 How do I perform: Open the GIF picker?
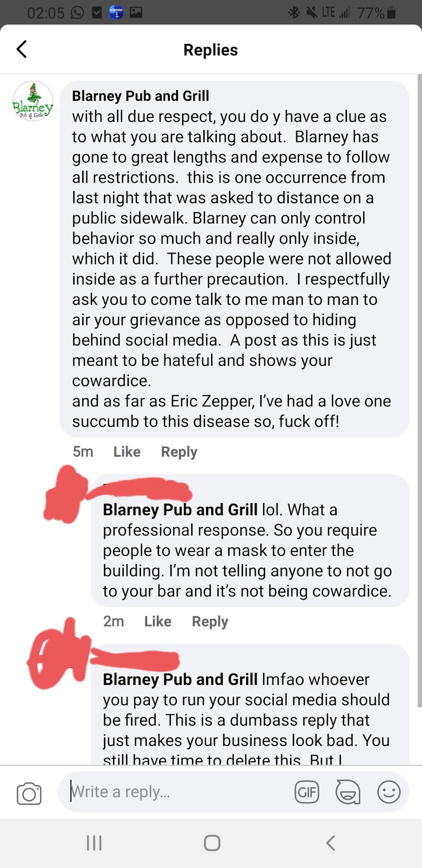click(x=307, y=792)
